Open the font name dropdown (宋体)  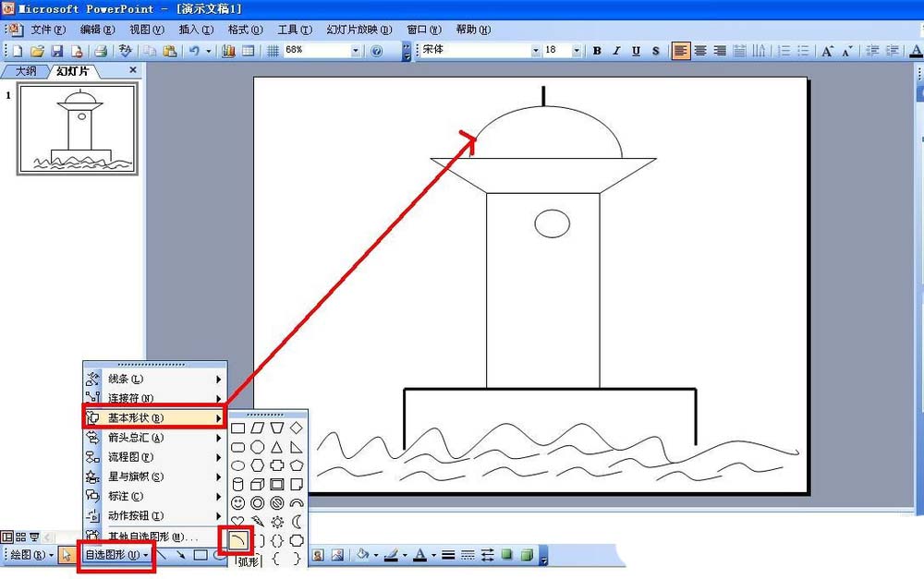pos(536,51)
